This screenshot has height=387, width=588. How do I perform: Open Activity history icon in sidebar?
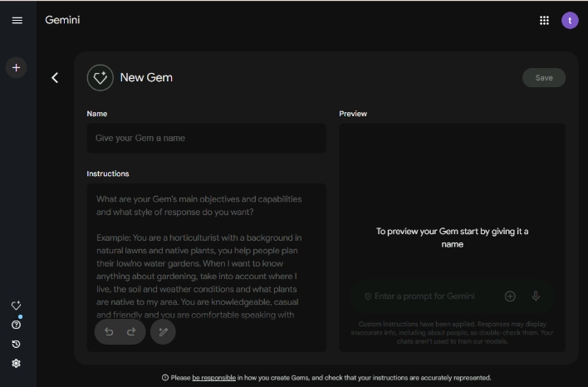[x=16, y=344]
